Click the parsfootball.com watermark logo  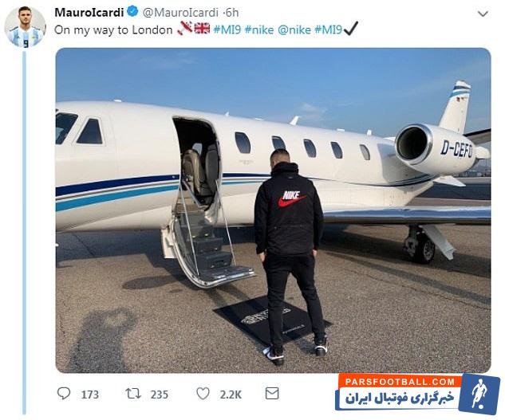point(417,393)
